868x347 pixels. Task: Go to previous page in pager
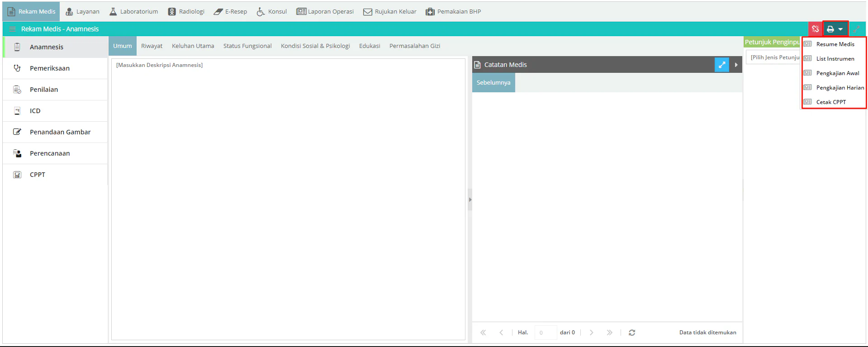[x=501, y=333]
